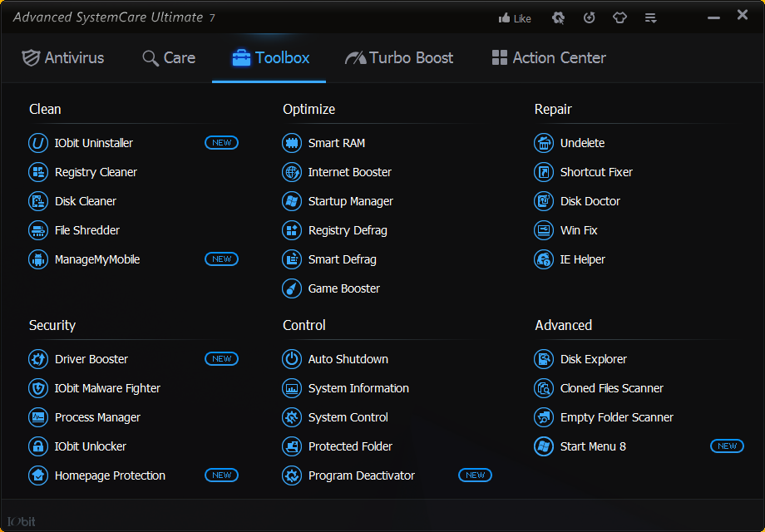Click the skin shirt icon in title bar
The width and height of the screenshot is (765, 532).
619,17
